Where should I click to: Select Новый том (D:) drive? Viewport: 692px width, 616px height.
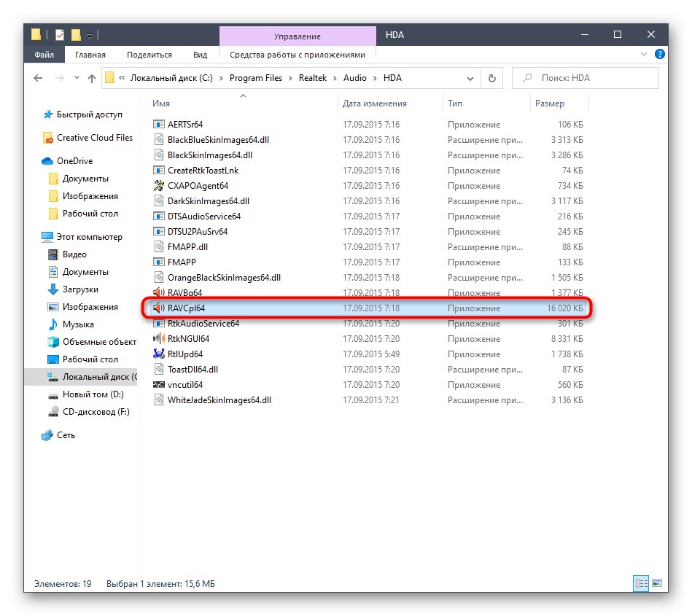(85, 394)
